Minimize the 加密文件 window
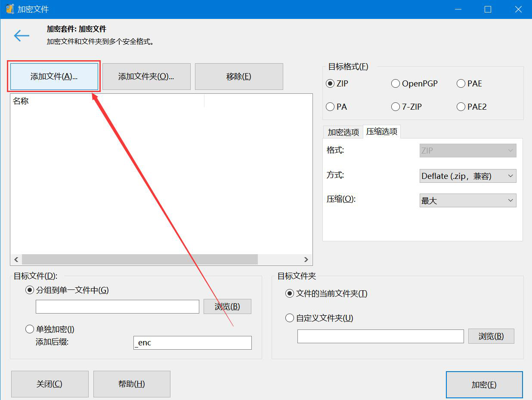The image size is (532, 400). coord(458,9)
